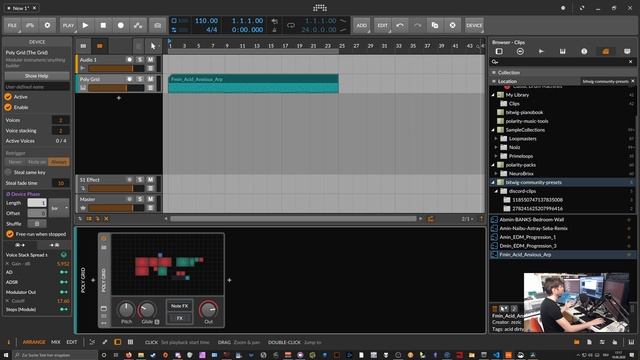Open the Poly Grid patch thumbnail
640x360 pixels.
[x=167, y=264]
